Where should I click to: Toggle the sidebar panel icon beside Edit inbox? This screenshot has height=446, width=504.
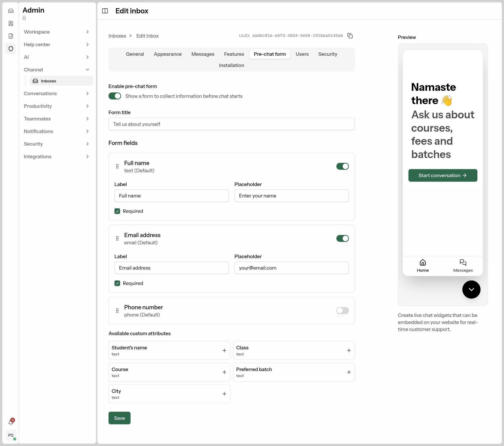tap(105, 11)
